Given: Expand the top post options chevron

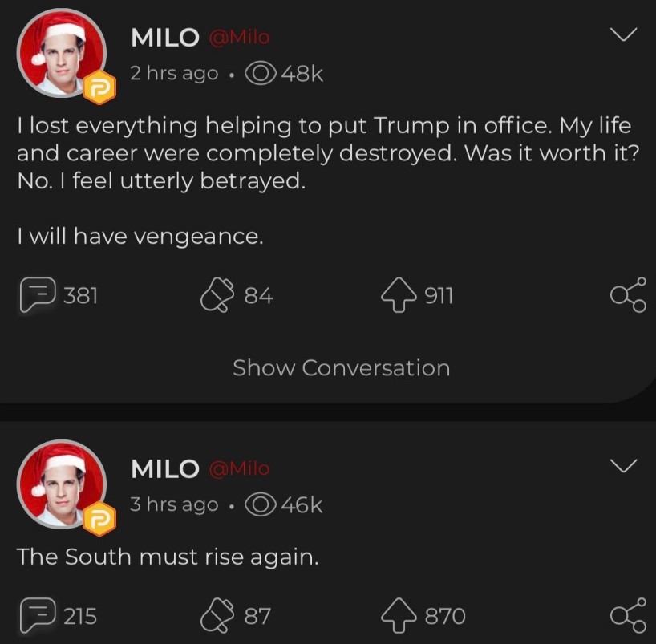Looking at the screenshot, I should pos(623,34).
